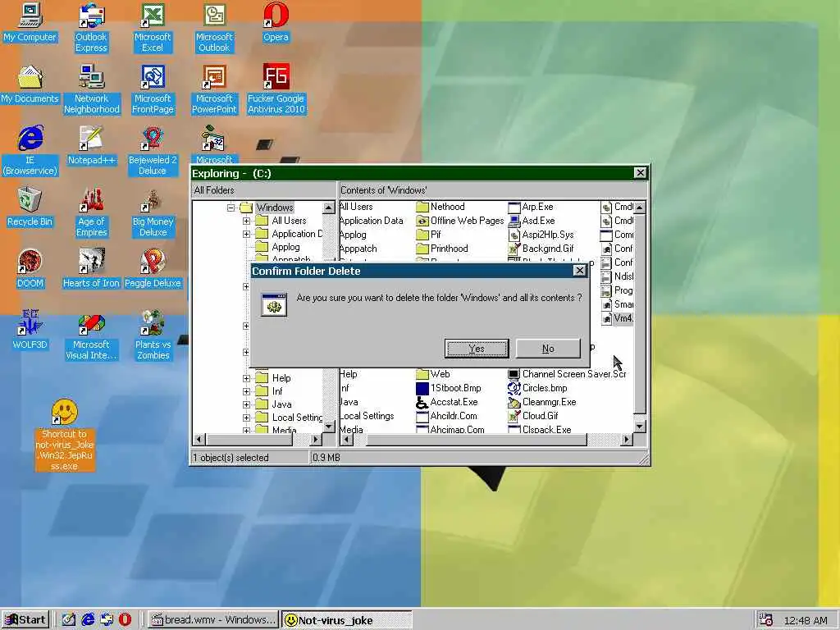Select the Peggle Deluxe desktop icon
This screenshot has height=630, width=840.
pos(153,269)
